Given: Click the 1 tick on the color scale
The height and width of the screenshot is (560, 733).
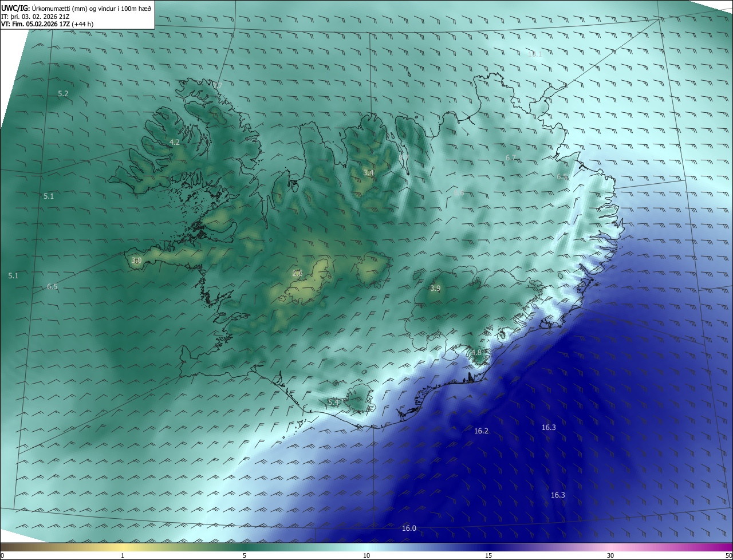Looking at the screenshot, I should coord(123,555).
